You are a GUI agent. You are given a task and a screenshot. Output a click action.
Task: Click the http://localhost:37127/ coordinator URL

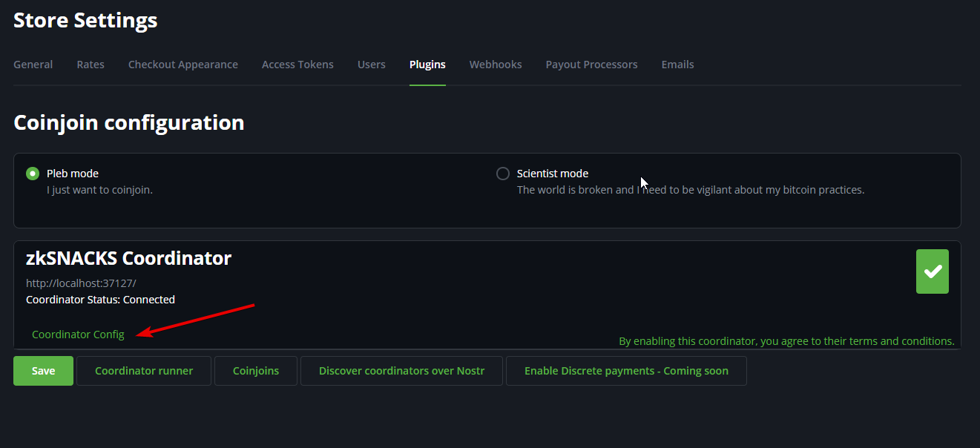tap(81, 283)
